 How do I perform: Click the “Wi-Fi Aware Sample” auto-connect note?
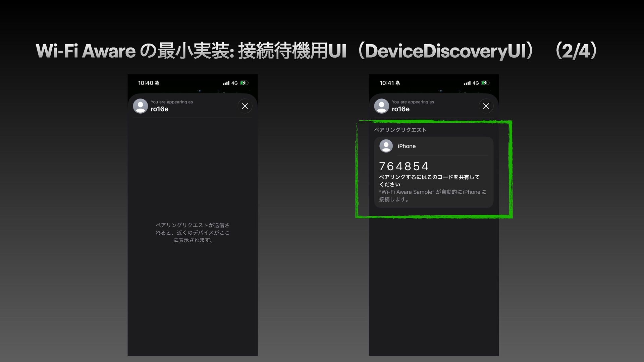(x=433, y=195)
